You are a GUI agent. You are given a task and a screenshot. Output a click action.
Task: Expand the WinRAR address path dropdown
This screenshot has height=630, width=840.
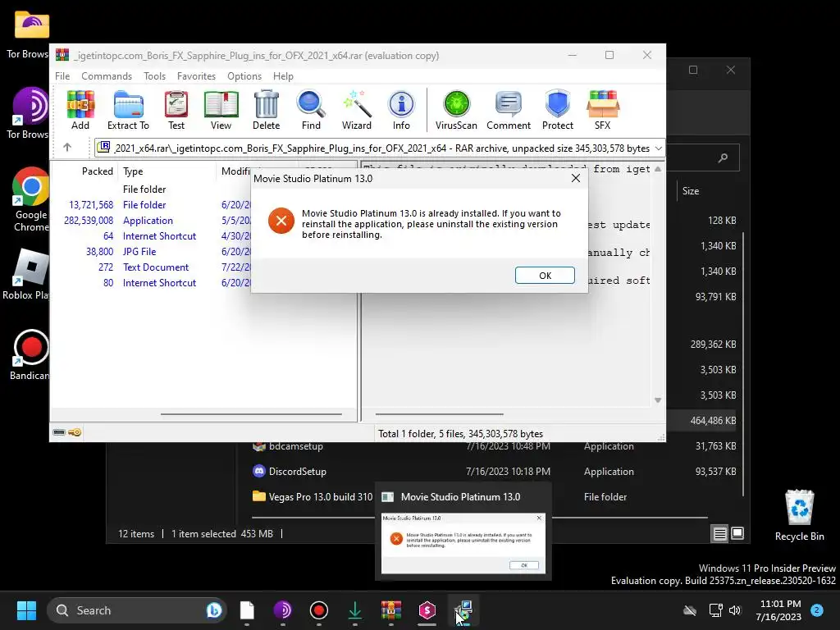[x=659, y=148]
